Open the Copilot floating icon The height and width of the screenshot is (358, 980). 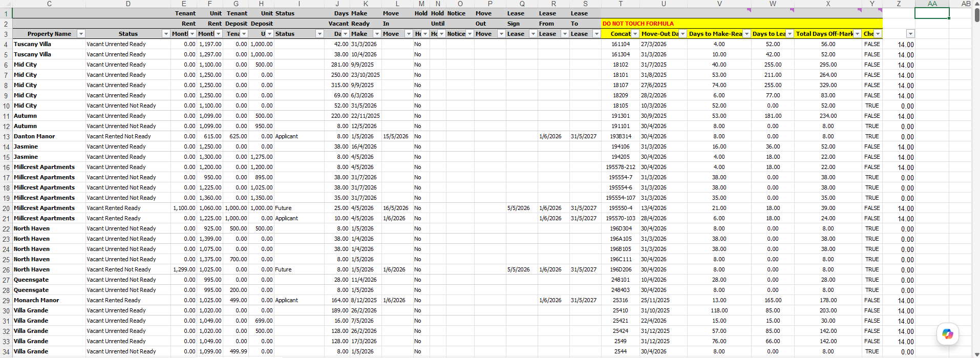point(947,334)
